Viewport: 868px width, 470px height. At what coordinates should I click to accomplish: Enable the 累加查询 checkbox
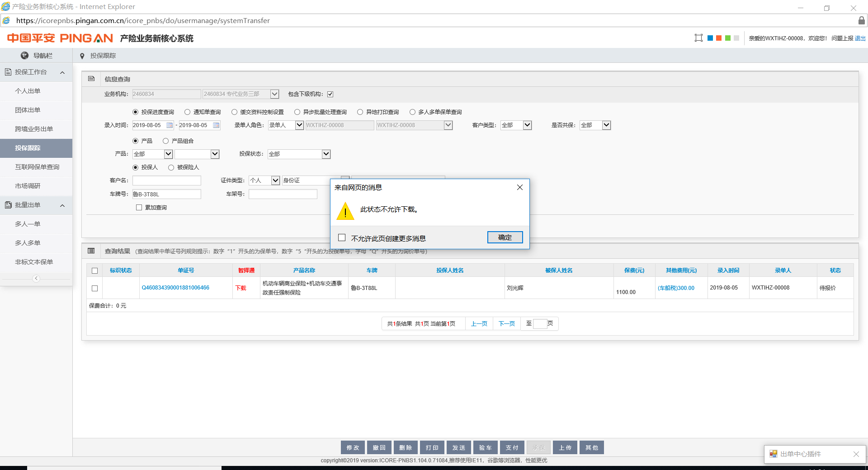(139, 208)
